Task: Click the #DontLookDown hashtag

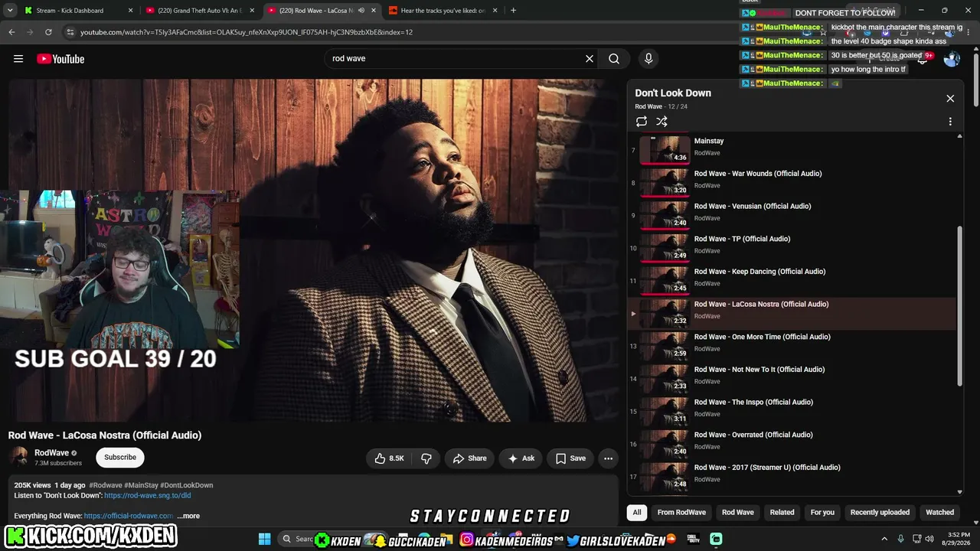Action: (187, 485)
